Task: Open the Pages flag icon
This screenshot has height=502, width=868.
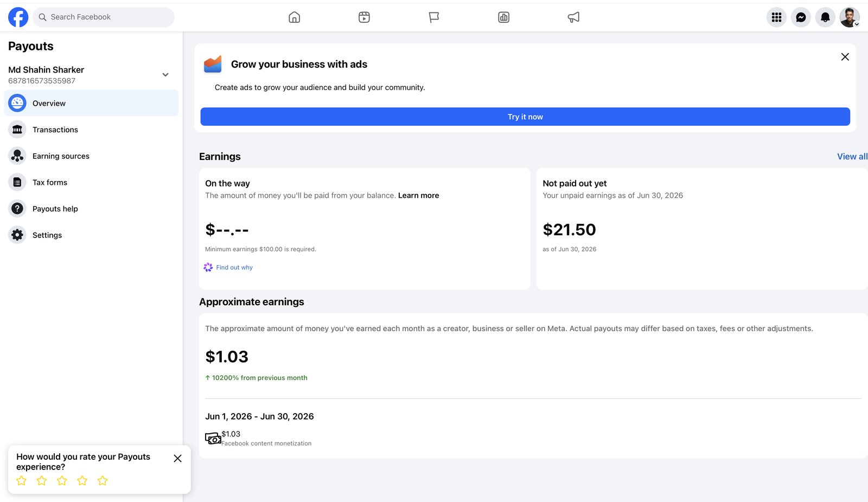Action: coord(434,17)
